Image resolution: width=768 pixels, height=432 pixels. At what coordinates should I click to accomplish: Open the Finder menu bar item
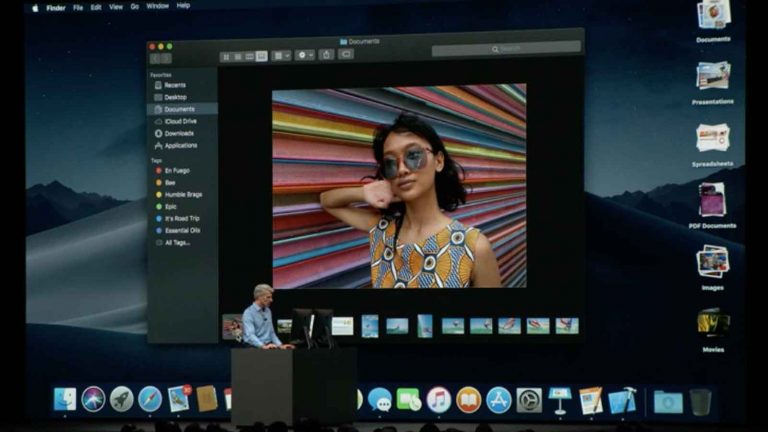56,6
